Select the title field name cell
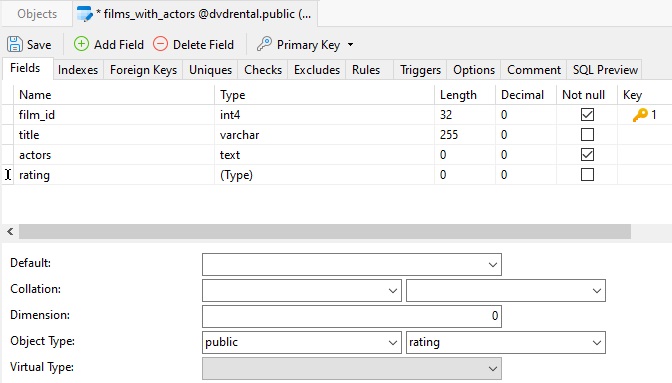This screenshot has width=672, height=383. [114, 135]
